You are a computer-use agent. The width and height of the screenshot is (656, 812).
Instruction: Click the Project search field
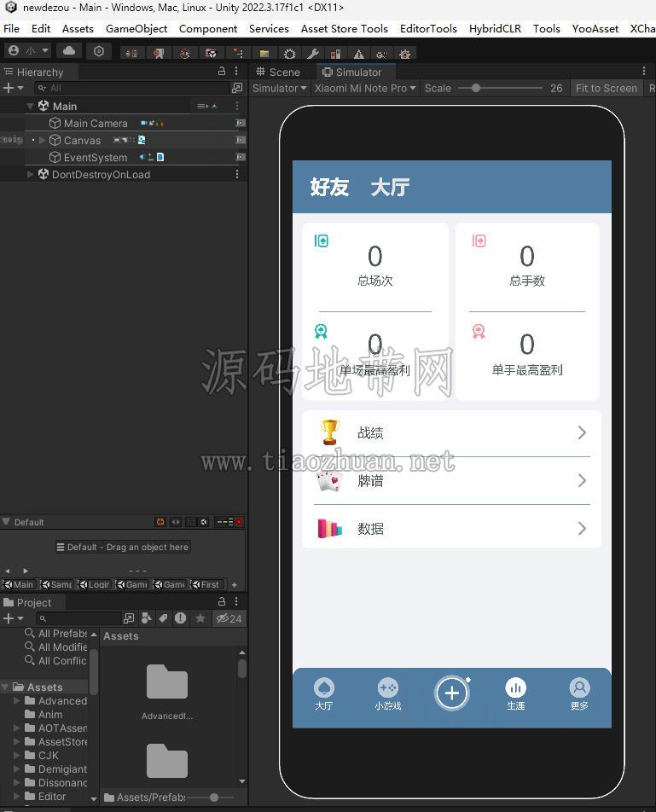pos(78,618)
